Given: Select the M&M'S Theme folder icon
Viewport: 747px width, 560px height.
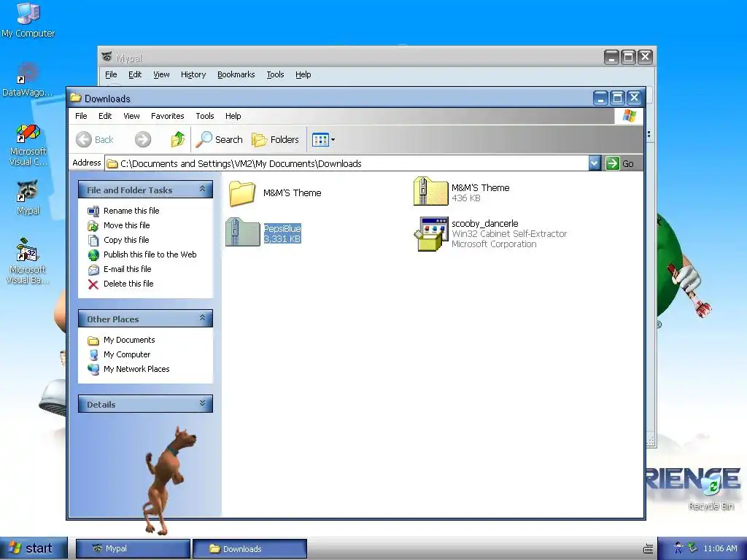Looking at the screenshot, I should click(x=242, y=192).
